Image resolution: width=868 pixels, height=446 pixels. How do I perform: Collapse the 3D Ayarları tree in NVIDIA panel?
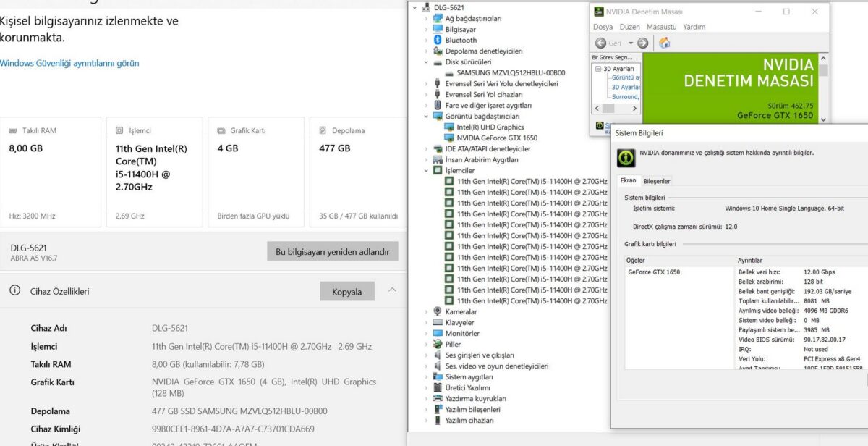click(x=598, y=69)
